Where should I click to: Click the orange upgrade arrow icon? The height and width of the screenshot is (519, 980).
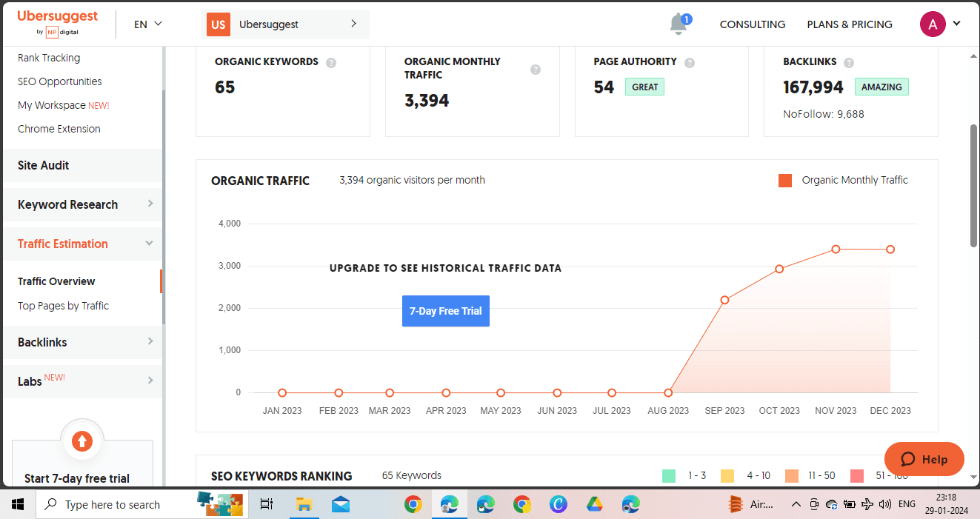pyautogui.click(x=82, y=442)
